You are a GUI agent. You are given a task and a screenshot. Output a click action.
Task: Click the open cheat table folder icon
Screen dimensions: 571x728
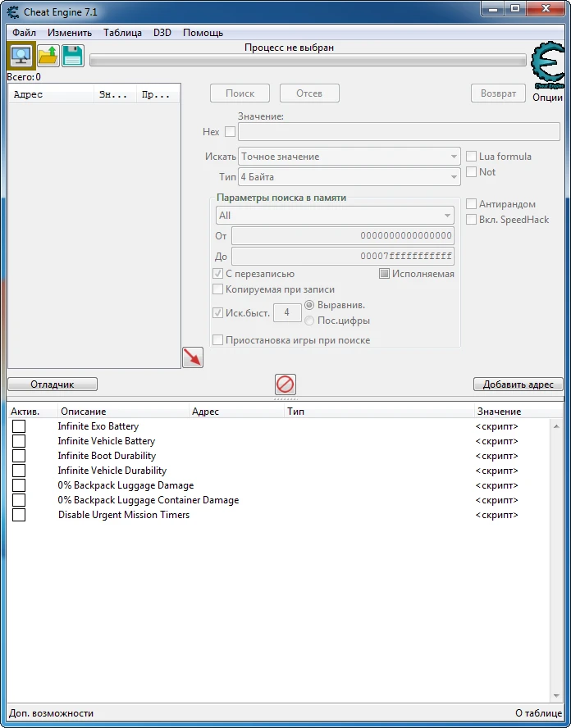tap(48, 56)
